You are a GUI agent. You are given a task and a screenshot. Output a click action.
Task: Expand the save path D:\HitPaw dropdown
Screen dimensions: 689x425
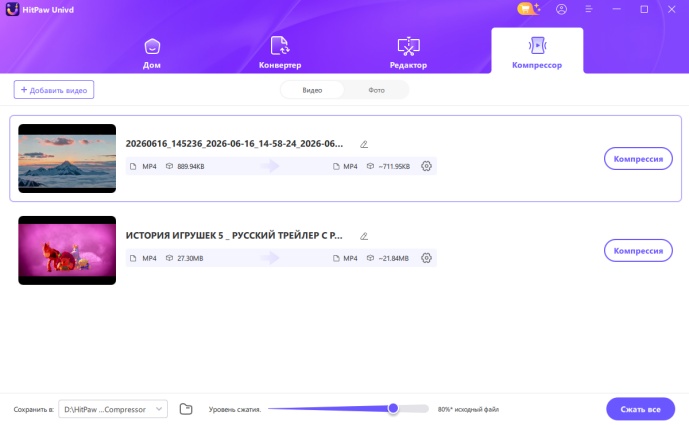pyautogui.click(x=113, y=409)
